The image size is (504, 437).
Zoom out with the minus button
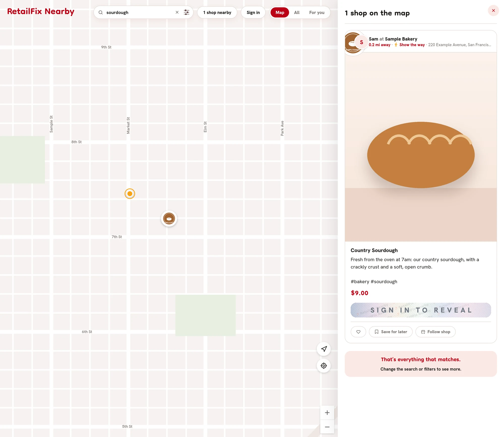(327, 427)
